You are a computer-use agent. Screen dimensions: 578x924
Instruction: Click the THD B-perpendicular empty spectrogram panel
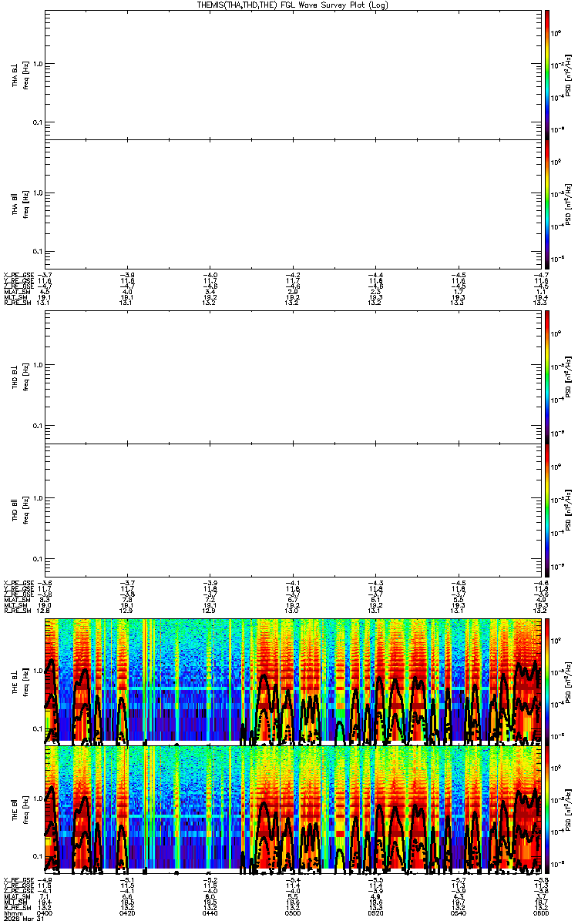tap(291, 377)
